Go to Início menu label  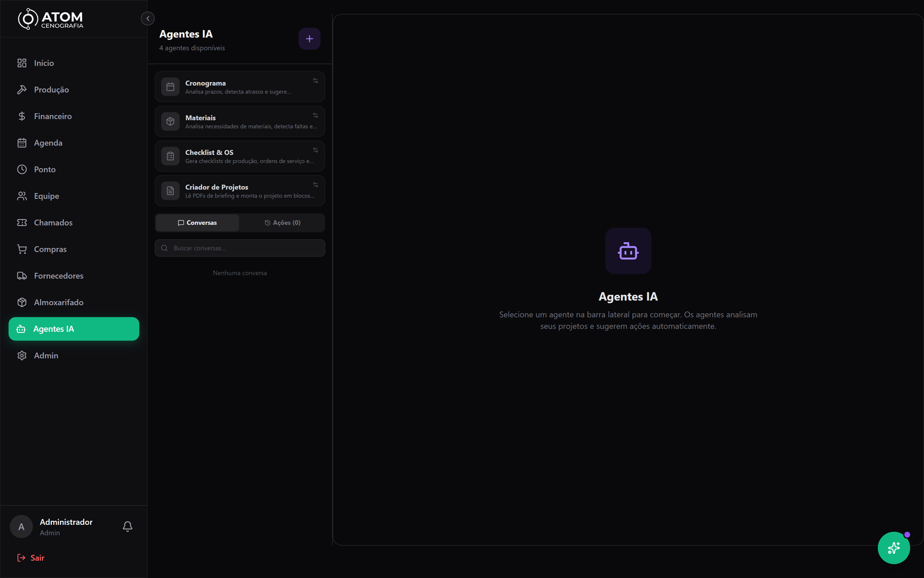44,63
